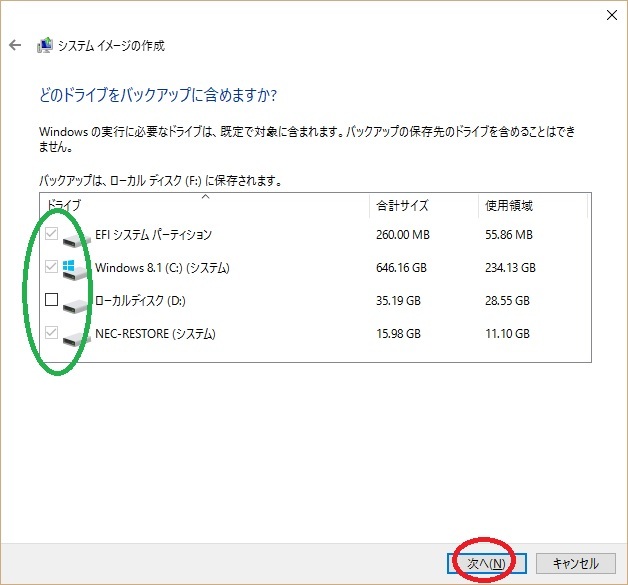Toggle the EFI システム パーティション checkbox
The width and height of the screenshot is (628, 585).
[51, 233]
